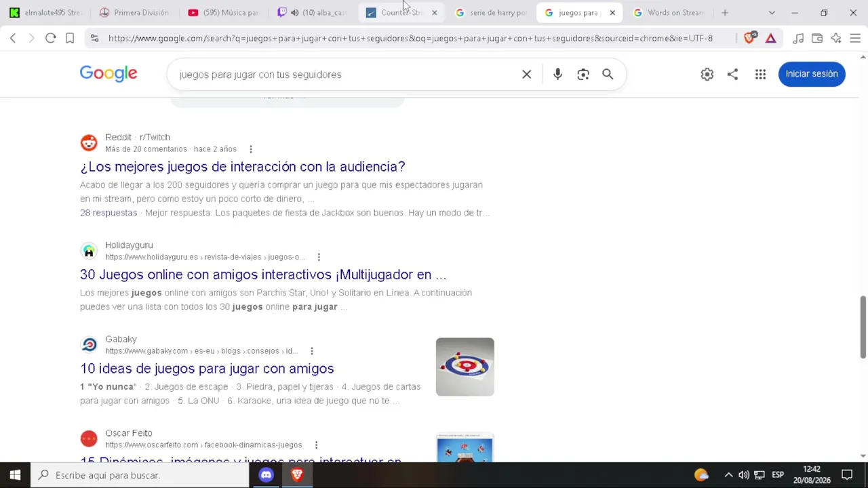Open Brave browser from the taskbar

[297, 475]
